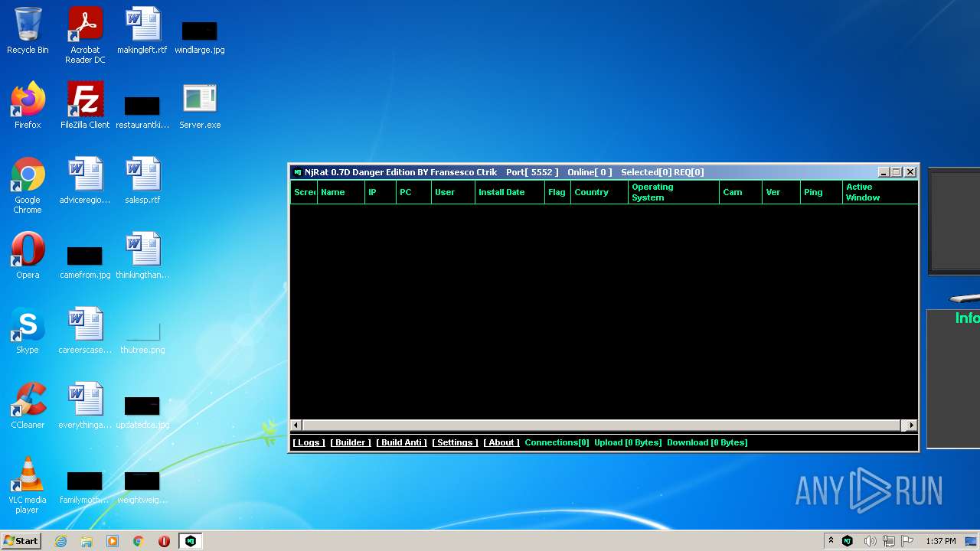Open the FileZilla Client shortcut
This screenshot has height=551, width=980.
(x=85, y=106)
